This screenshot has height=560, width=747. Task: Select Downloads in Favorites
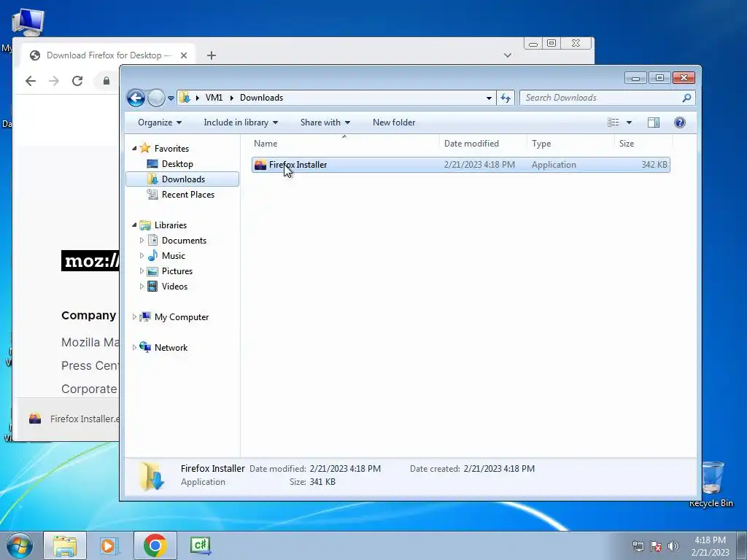coord(183,179)
